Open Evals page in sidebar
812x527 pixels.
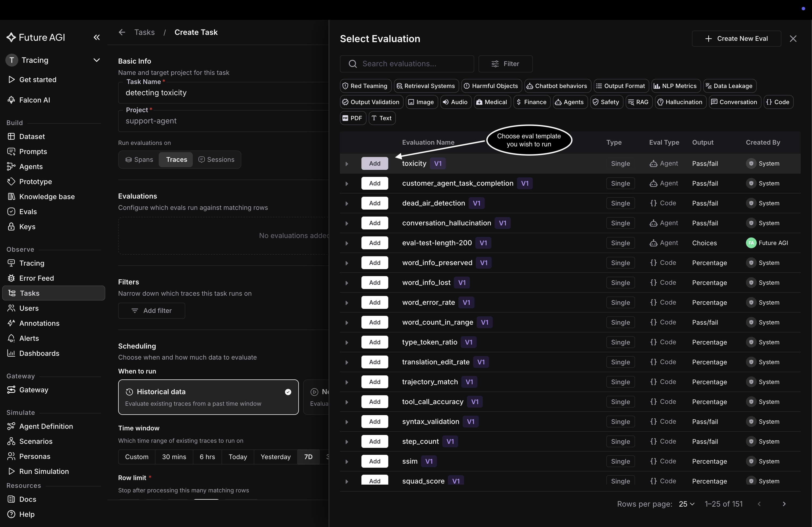pos(28,211)
